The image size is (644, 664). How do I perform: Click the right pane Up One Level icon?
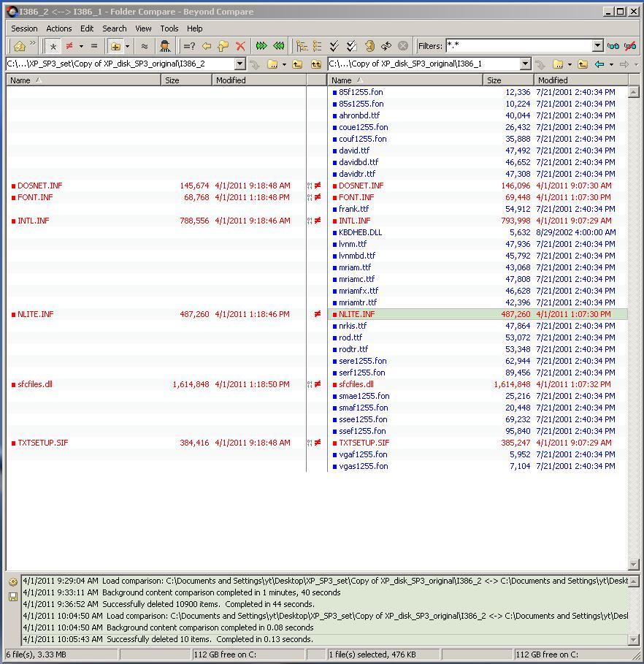pyautogui.click(x=583, y=64)
